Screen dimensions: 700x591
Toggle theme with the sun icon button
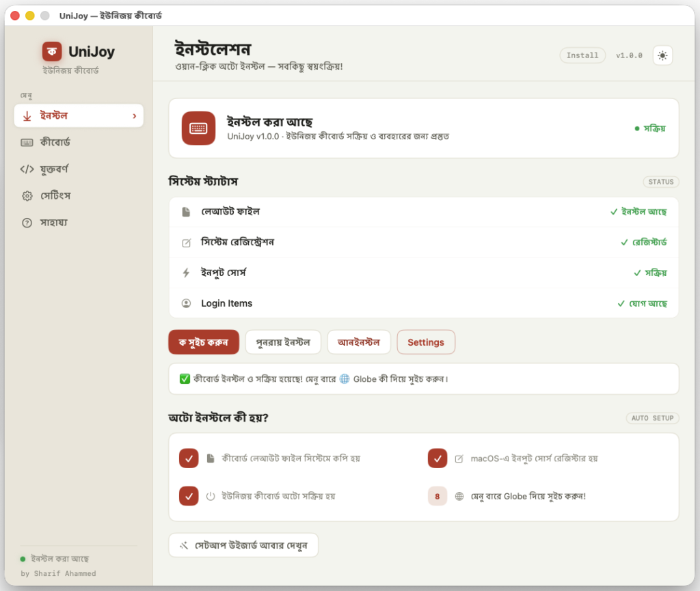coord(662,55)
